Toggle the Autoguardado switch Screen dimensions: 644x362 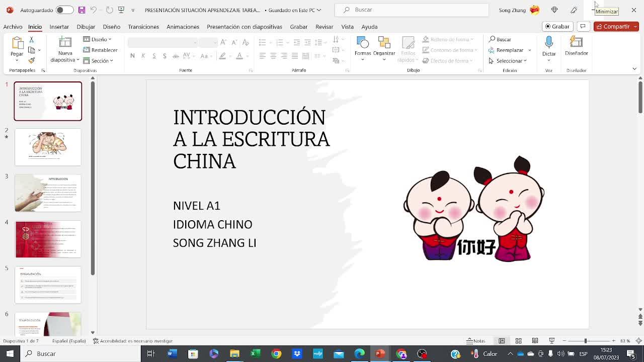[x=64, y=10]
